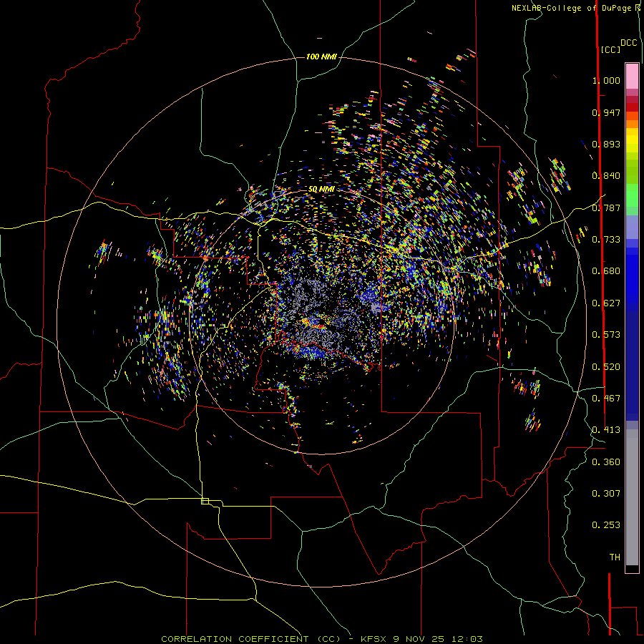Select the 0.573 legend value
This screenshot has width=644, height=644.
click(x=606, y=335)
